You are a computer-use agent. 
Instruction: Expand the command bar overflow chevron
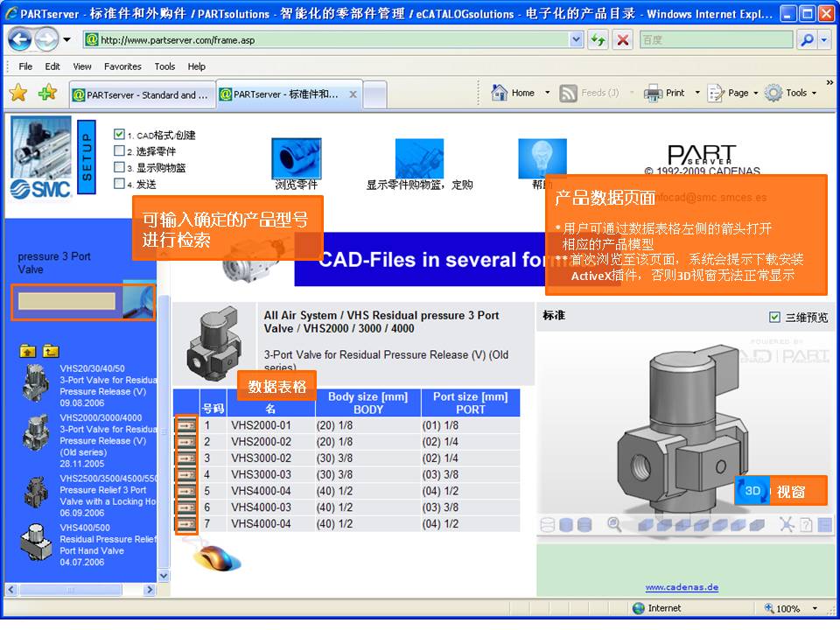[x=829, y=82]
